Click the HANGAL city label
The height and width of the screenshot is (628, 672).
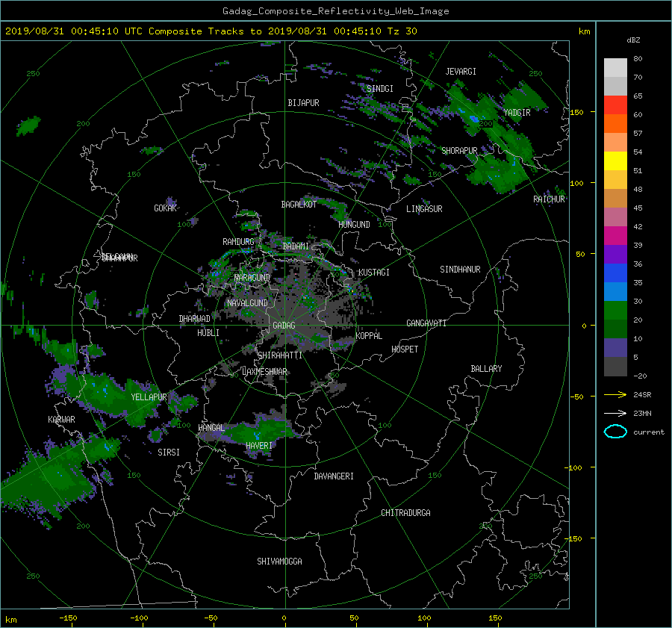click(211, 428)
